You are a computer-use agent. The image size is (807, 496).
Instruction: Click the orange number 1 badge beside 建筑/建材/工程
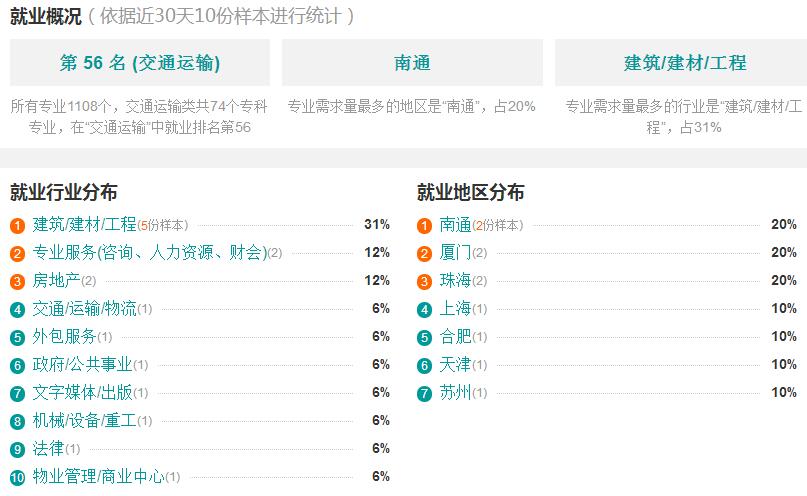pyautogui.click(x=17, y=225)
